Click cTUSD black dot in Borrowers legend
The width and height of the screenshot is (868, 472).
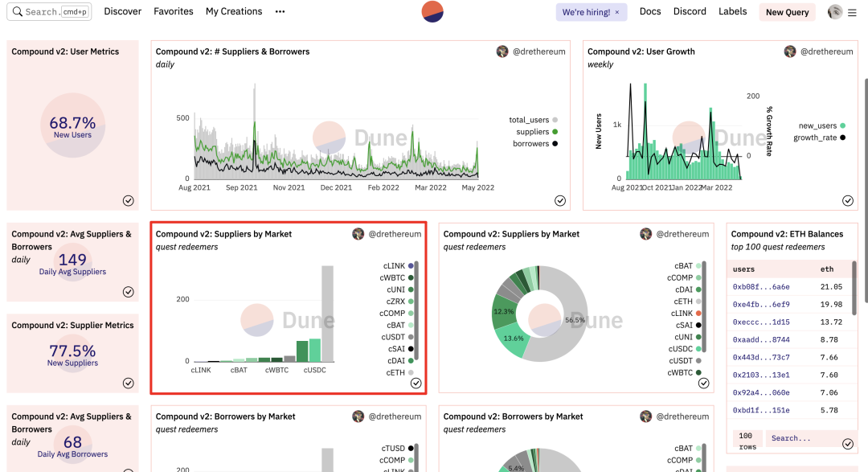coord(411,448)
